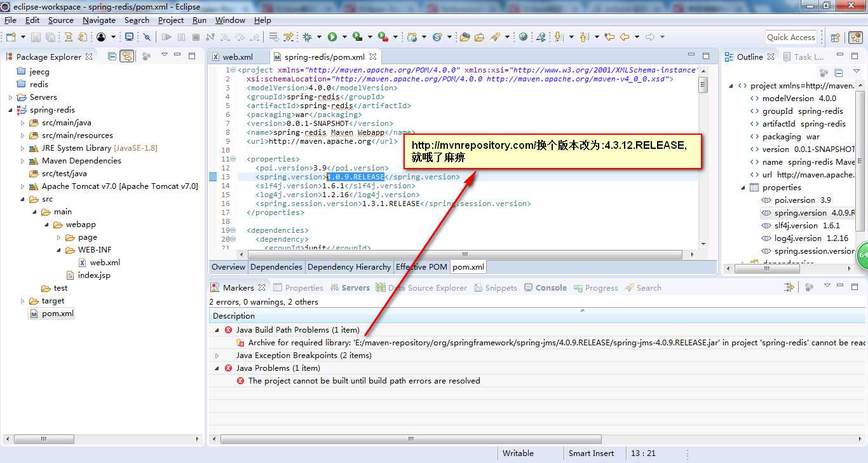Click the New file wizard toolbar icon
868x463 pixels.
click(x=10, y=37)
